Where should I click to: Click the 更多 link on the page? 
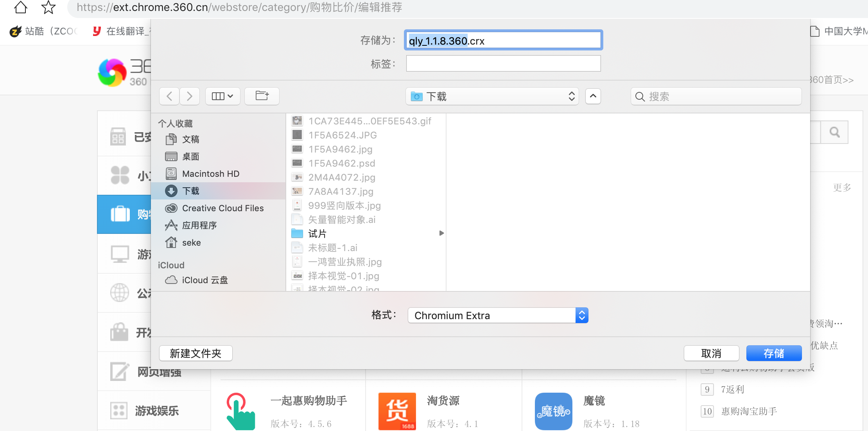coord(842,187)
